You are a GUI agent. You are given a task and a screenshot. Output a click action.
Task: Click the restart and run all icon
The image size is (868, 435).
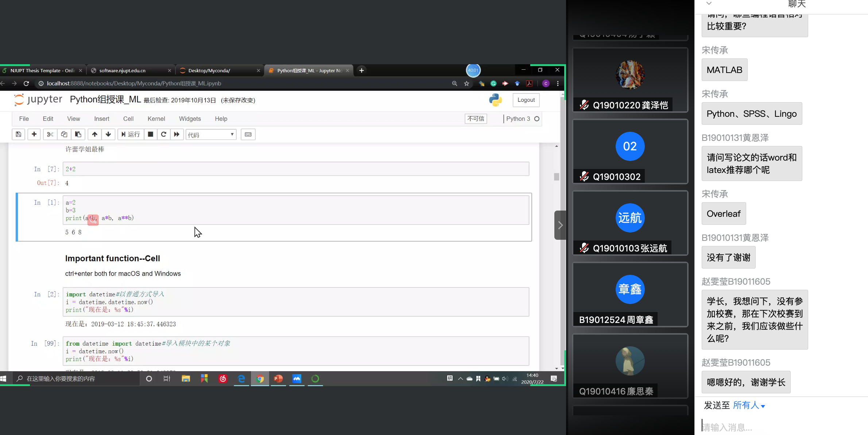pyautogui.click(x=177, y=134)
